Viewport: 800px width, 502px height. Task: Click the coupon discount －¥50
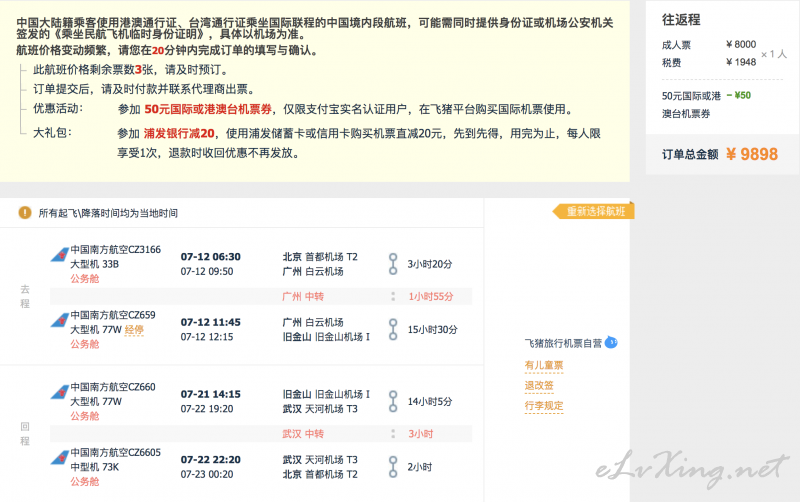[x=738, y=95]
